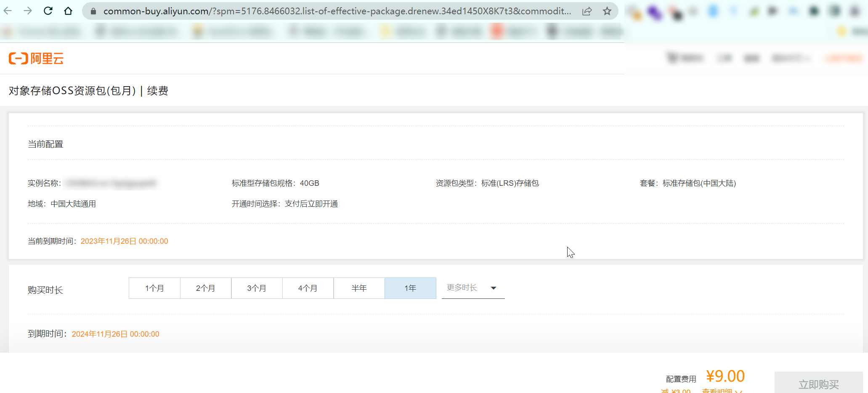This screenshot has width=868, height=393.
Task: Click the 当前配置 section heading
Action: pyautogui.click(x=45, y=144)
